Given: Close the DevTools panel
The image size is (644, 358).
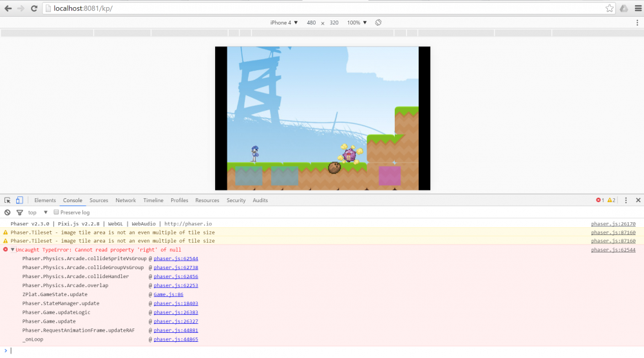Looking at the screenshot, I should [x=638, y=200].
